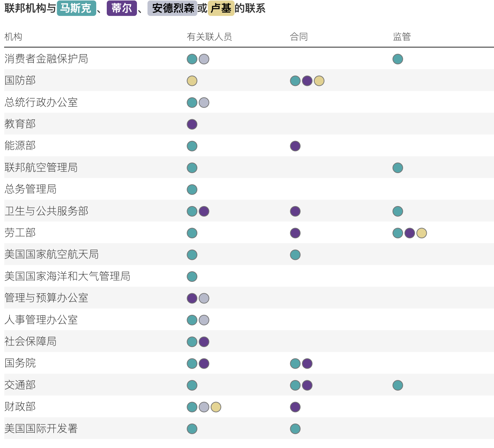
Task: Click the 监管 column header
Action: click(402, 37)
